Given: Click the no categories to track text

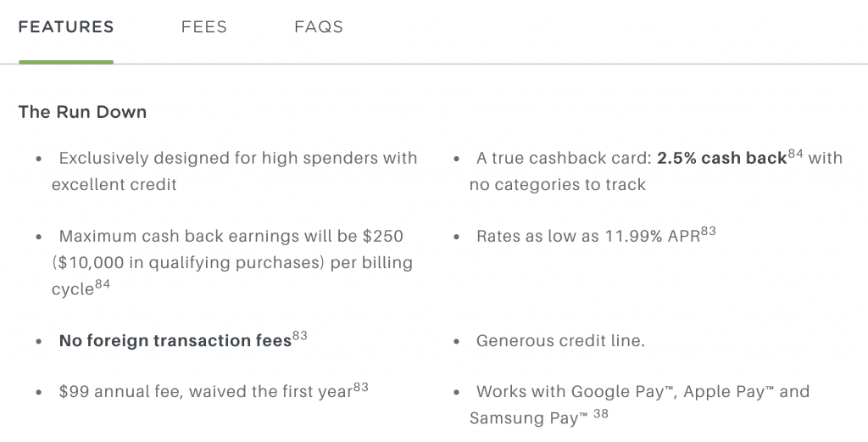Looking at the screenshot, I should click(x=558, y=184).
